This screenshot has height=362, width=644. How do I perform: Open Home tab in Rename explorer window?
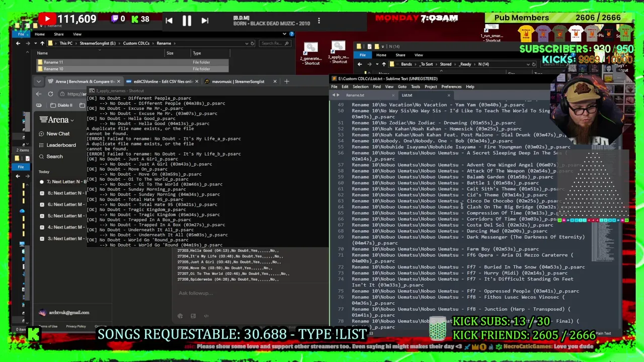[x=40, y=34]
